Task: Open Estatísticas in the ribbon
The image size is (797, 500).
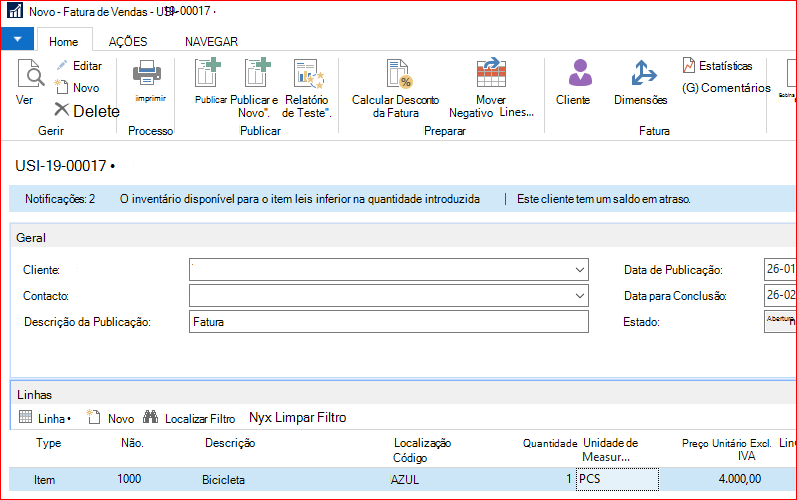Action: tap(717, 66)
